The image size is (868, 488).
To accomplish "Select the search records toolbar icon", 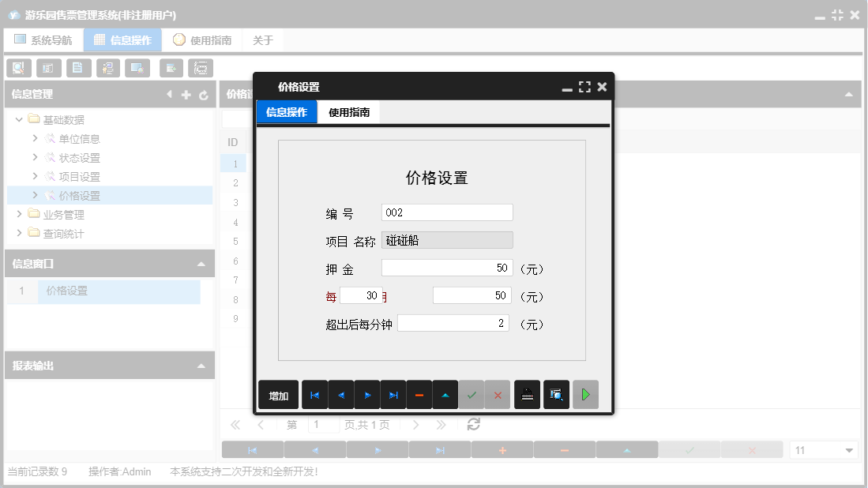I will (18, 68).
